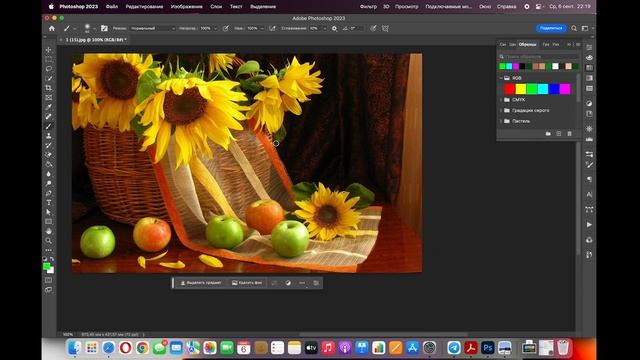Select the Lasso tool
The height and width of the screenshot is (360, 640).
pyautogui.click(x=49, y=69)
